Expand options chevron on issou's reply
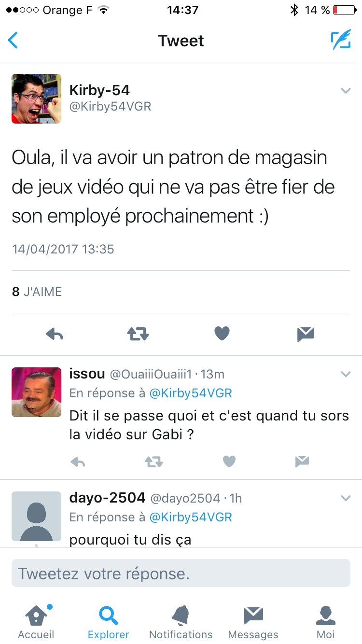Image resolution: width=362 pixels, height=644 pixels. click(346, 374)
